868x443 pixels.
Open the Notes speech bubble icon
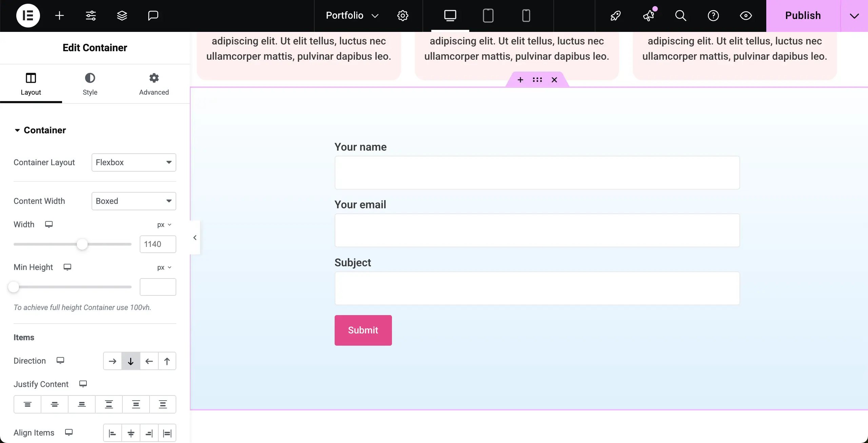pyautogui.click(x=153, y=16)
